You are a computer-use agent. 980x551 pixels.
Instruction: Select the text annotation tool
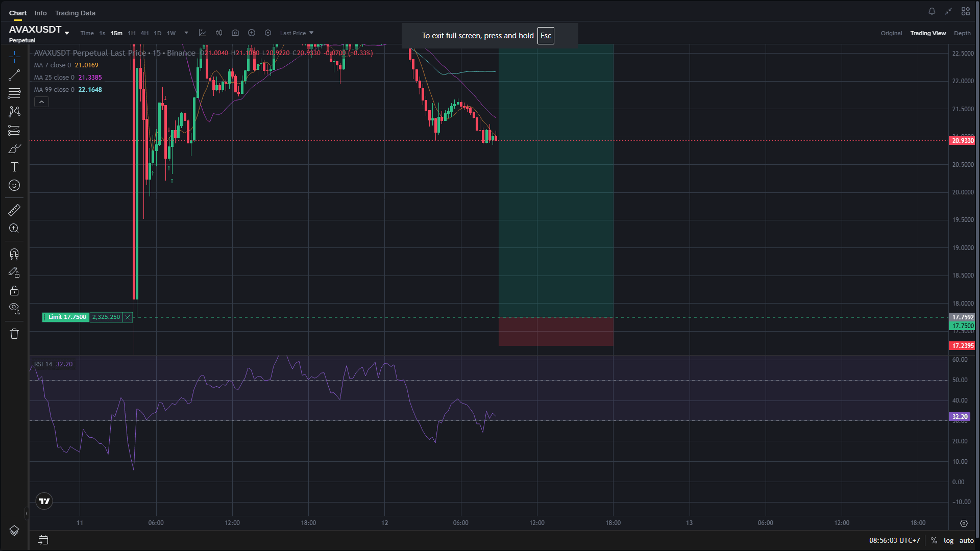point(14,167)
